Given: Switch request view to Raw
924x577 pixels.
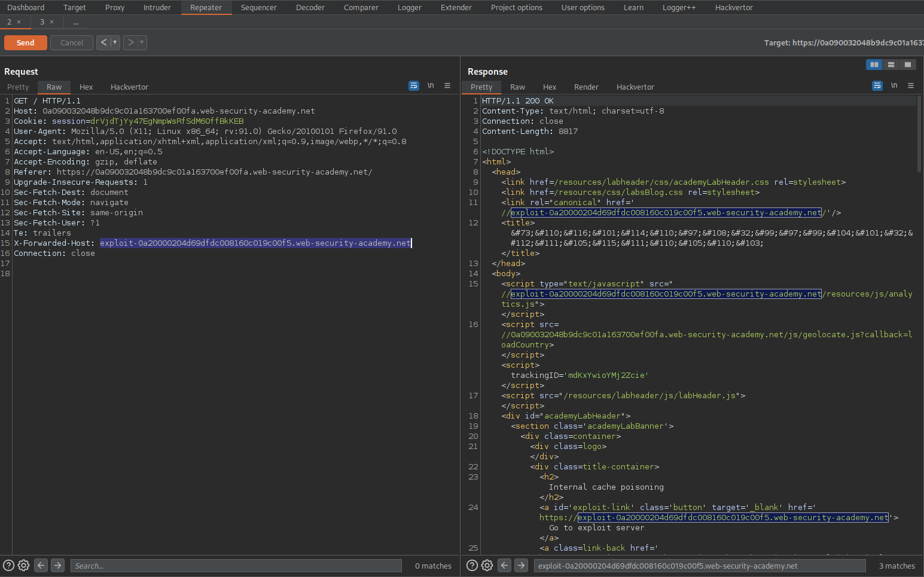Looking at the screenshot, I should coord(54,87).
